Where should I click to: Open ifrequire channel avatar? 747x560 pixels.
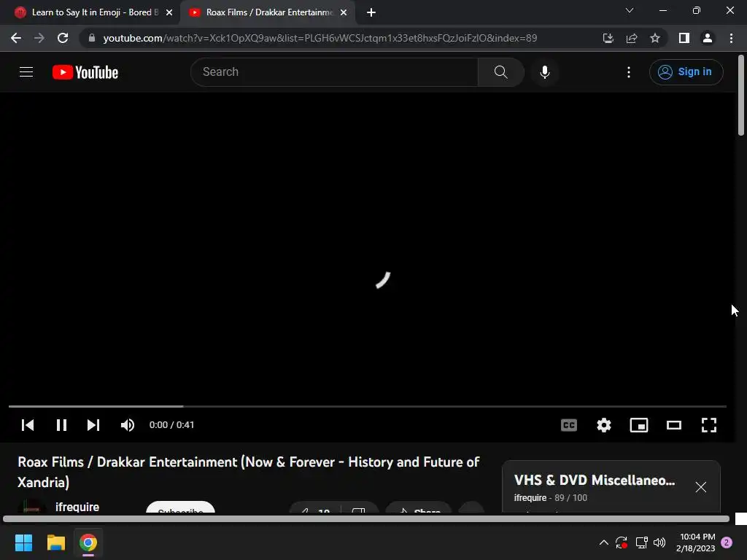click(x=31, y=506)
